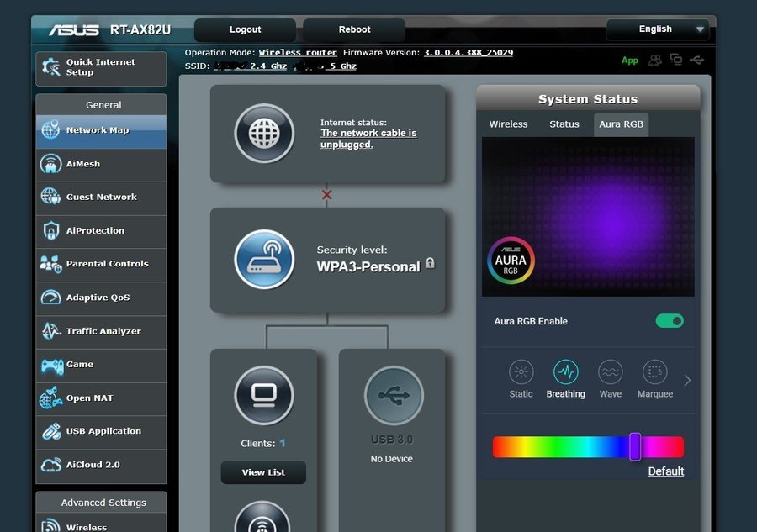Viewport: 757px width, 532px height.
Task: Open the Parental Controls menu entry
Action: 101,264
